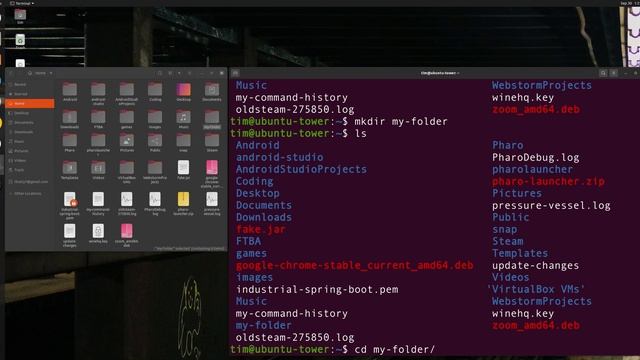The image size is (640, 360).
Task: Open the Coding folder in Files
Action: 155,90
